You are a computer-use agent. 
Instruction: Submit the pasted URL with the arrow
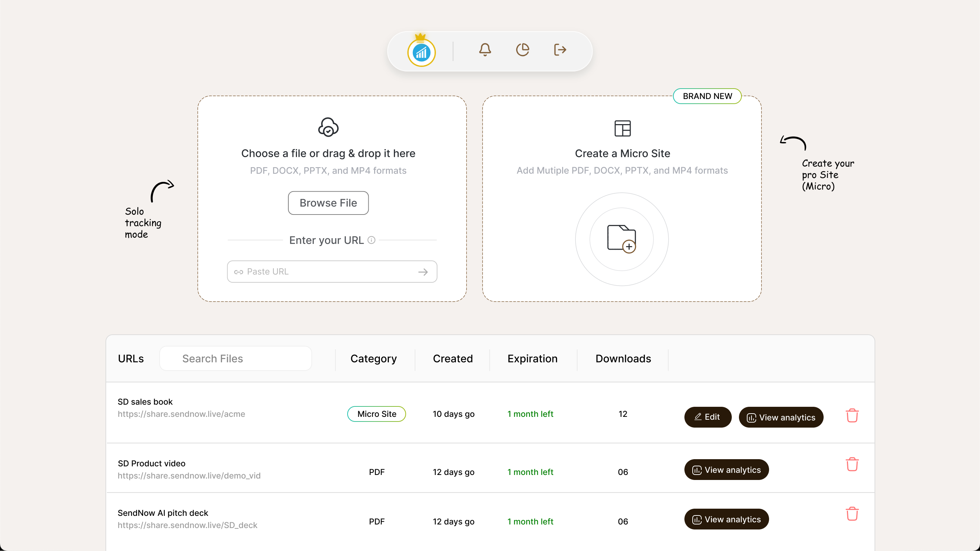point(423,272)
